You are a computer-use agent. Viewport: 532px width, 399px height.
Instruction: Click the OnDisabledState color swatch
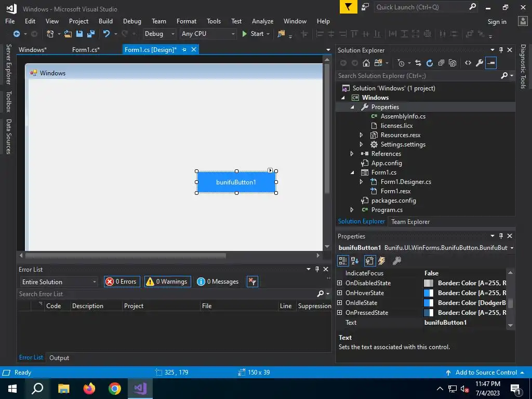click(429, 283)
